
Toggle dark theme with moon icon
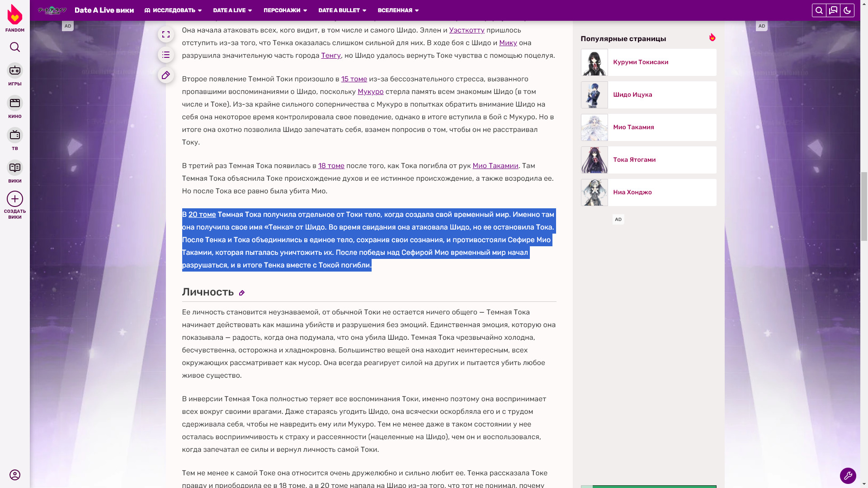pyautogui.click(x=847, y=10)
